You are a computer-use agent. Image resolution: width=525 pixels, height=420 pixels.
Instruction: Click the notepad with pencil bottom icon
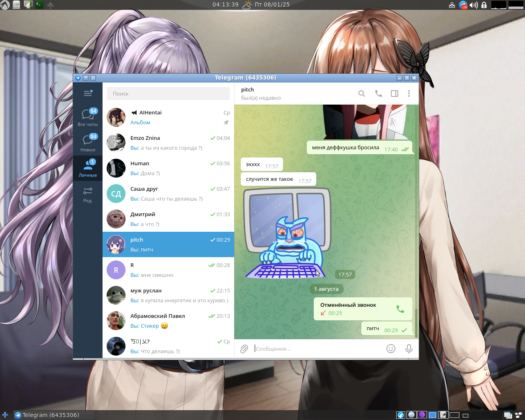click(x=443, y=415)
